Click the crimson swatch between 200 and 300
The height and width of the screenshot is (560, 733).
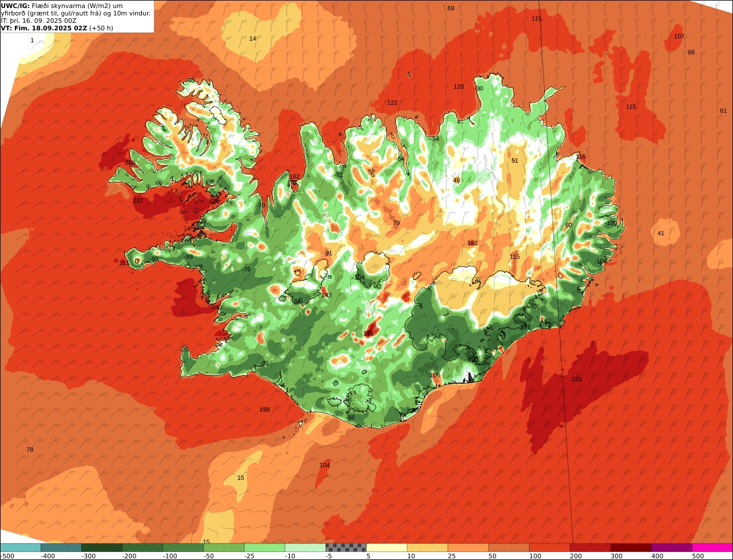[590, 547]
